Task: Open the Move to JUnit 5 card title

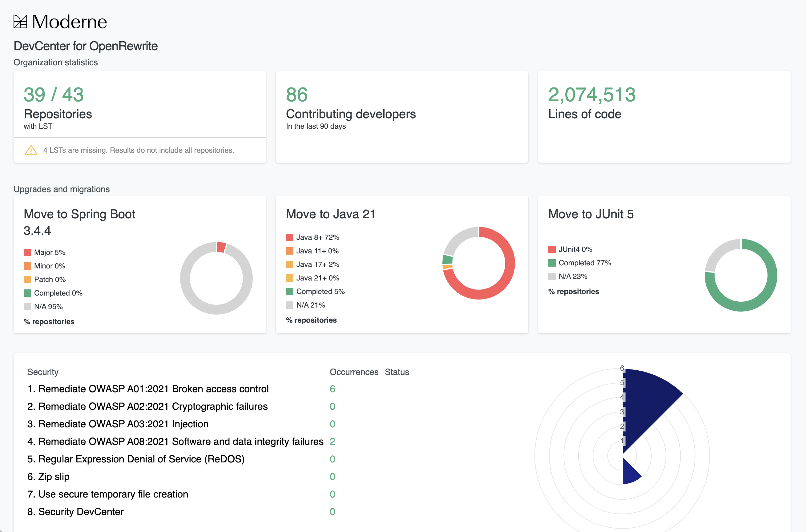Action: click(591, 214)
